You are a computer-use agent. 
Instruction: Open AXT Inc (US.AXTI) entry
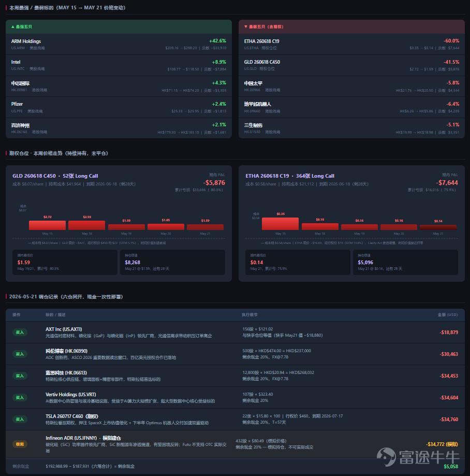[x=64, y=329]
